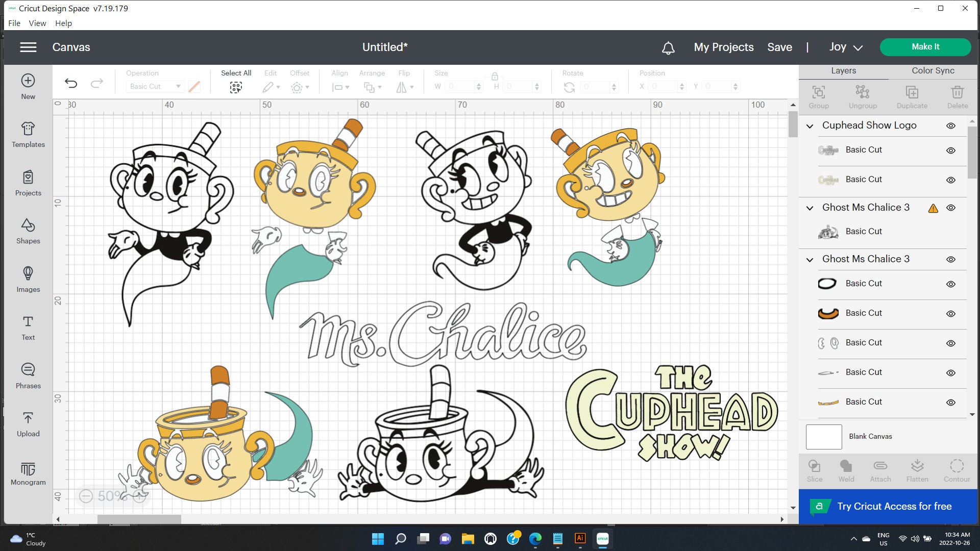
Task: Click the Weld tool
Action: click(x=846, y=470)
